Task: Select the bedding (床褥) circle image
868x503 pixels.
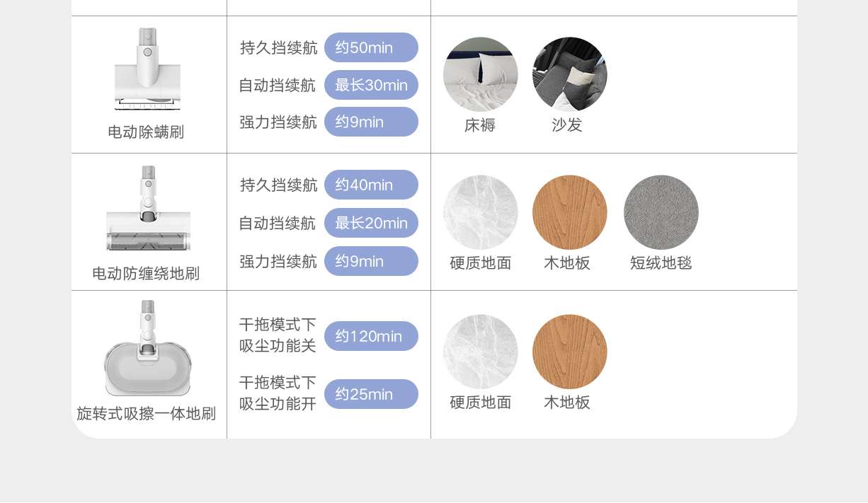Action: click(480, 74)
